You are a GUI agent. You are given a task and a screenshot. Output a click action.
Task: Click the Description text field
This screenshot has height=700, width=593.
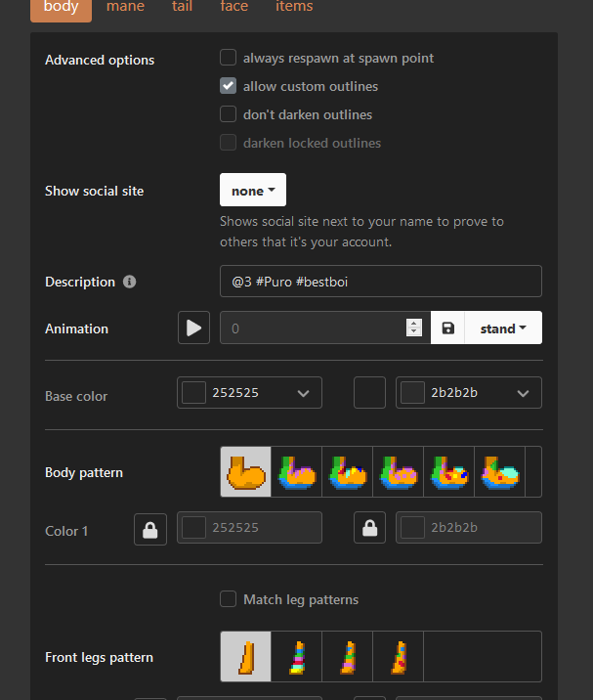coord(381,282)
